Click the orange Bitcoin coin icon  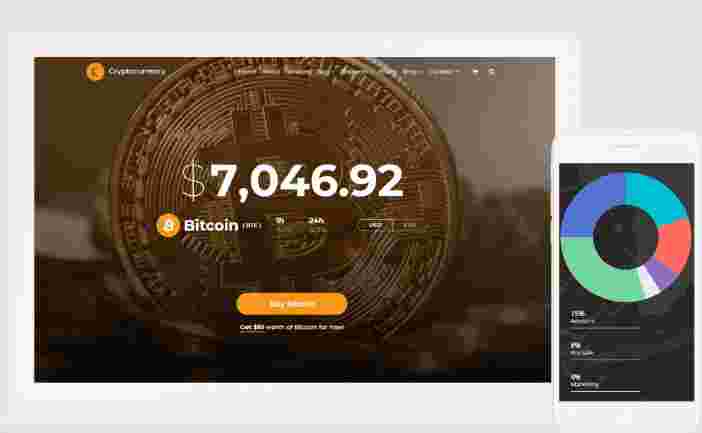(168, 225)
